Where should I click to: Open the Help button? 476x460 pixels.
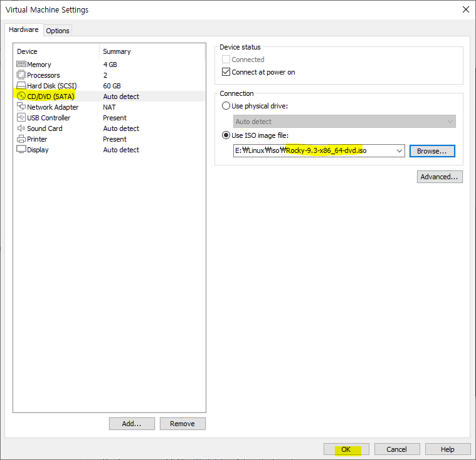click(447, 449)
